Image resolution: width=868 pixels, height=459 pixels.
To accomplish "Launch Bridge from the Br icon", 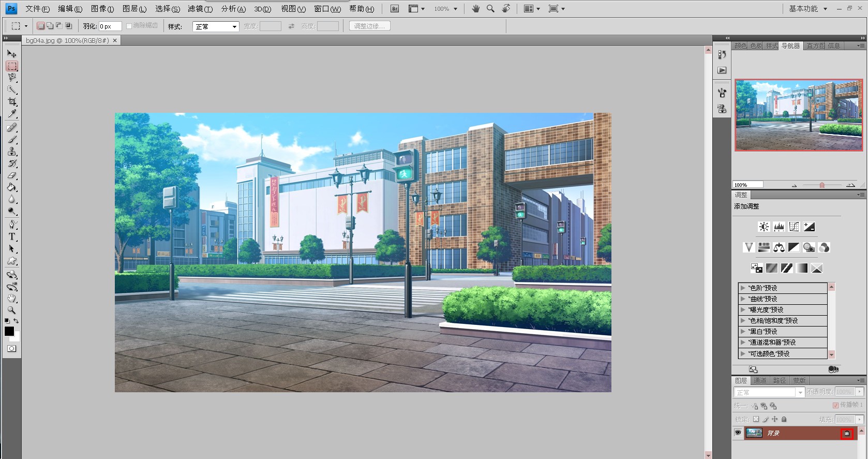I will pyautogui.click(x=395, y=9).
